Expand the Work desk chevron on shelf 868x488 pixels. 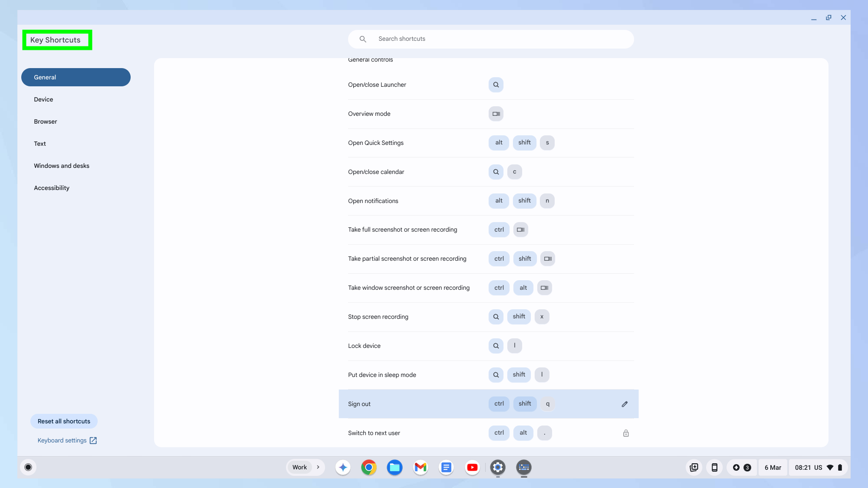[x=318, y=467]
